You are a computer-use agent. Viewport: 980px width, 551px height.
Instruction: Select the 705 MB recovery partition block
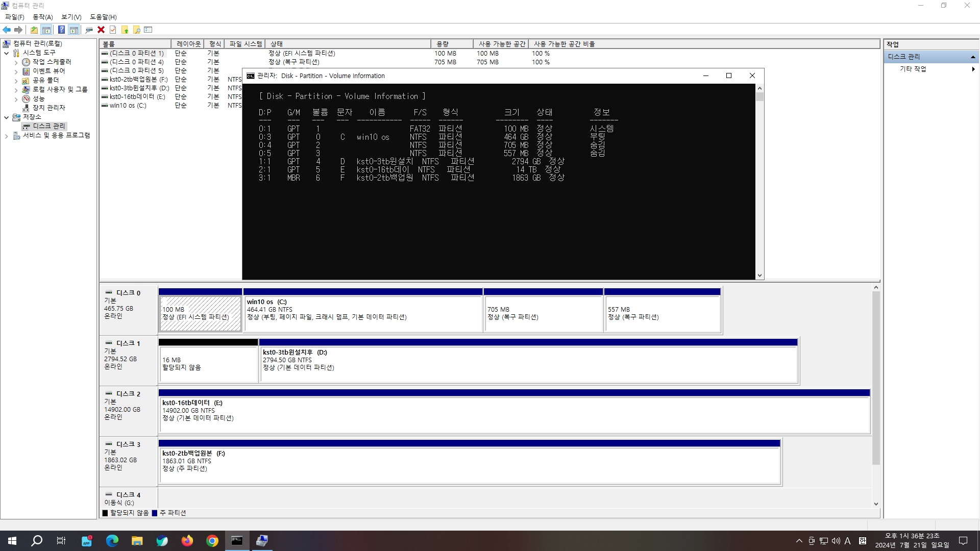(x=543, y=310)
